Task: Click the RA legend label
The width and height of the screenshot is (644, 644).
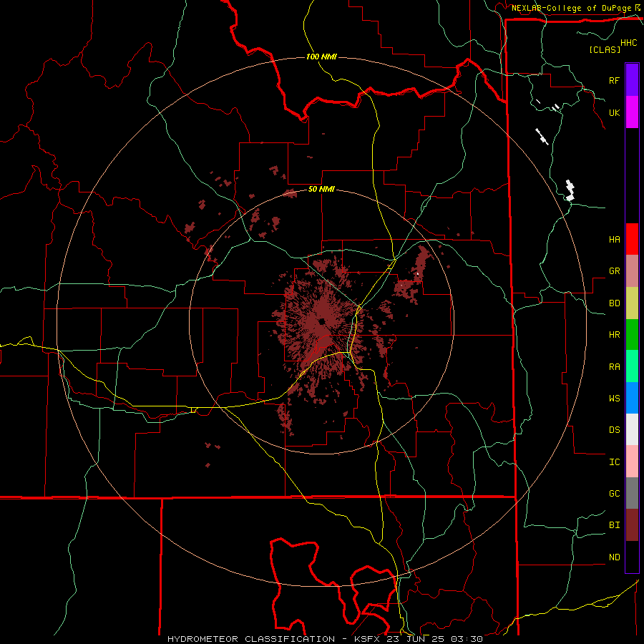Action: pos(614,366)
